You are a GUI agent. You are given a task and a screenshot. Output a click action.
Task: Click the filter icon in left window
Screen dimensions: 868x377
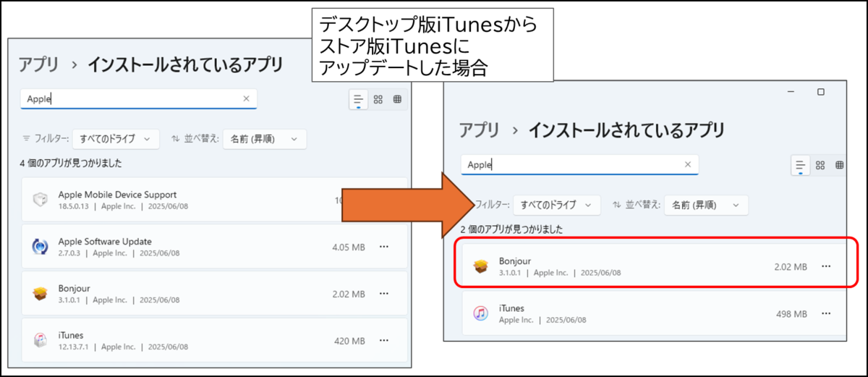[27, 138]
